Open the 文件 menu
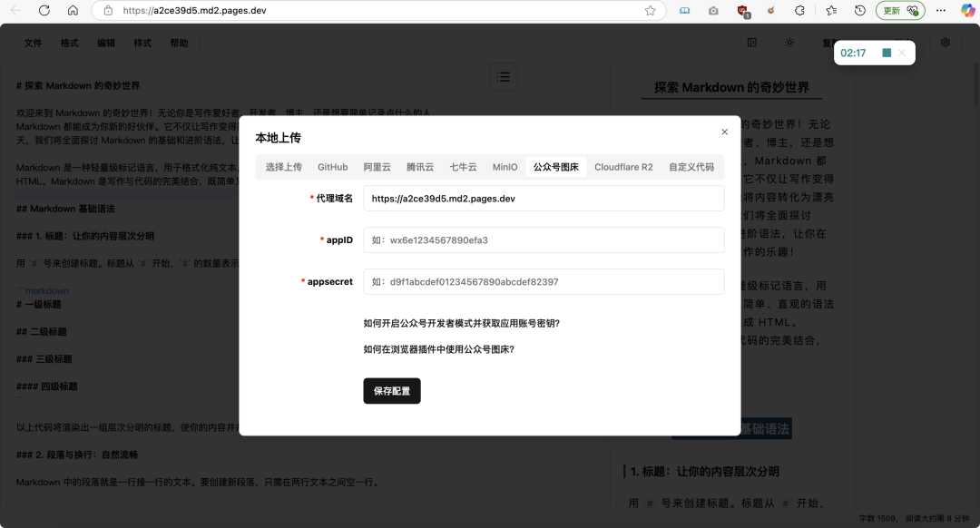Screen dimensions: 980x528 click(x=34, y=43)
